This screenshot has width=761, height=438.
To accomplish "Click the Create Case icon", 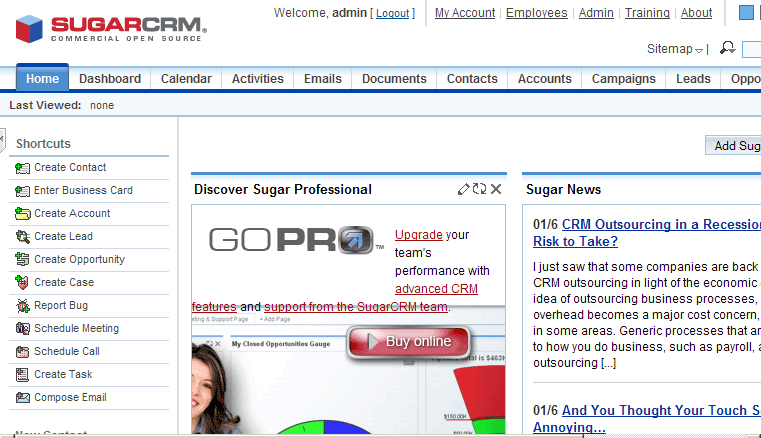I will tap(22, 283).
